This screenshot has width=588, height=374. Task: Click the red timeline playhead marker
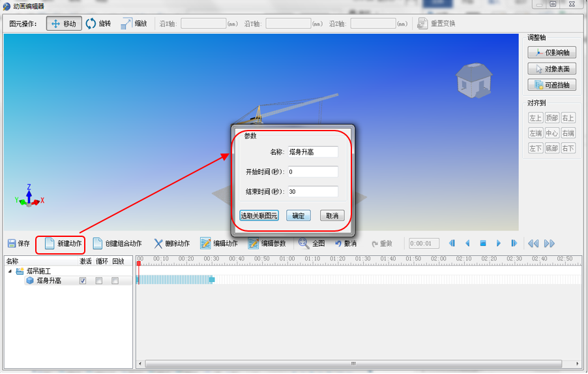point(139,264)
